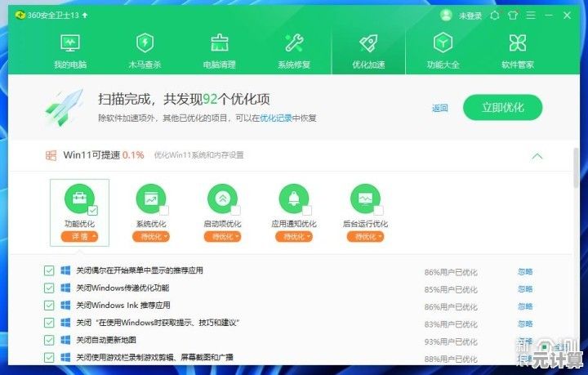588x375 pixels.
Task: Click Windows icon beside 关闭Windows传递优化功能
Action: pyautogui.click(x=65, y=288)
